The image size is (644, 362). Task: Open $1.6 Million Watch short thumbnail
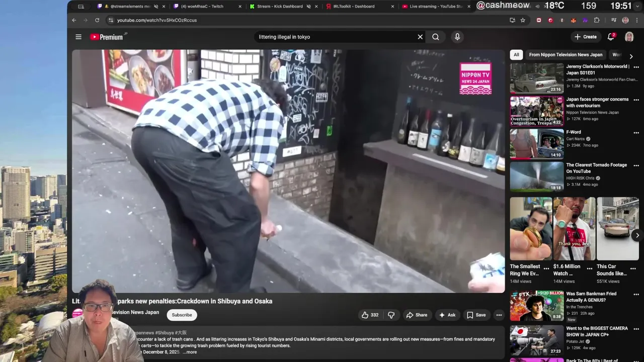(x=574, y=229)
